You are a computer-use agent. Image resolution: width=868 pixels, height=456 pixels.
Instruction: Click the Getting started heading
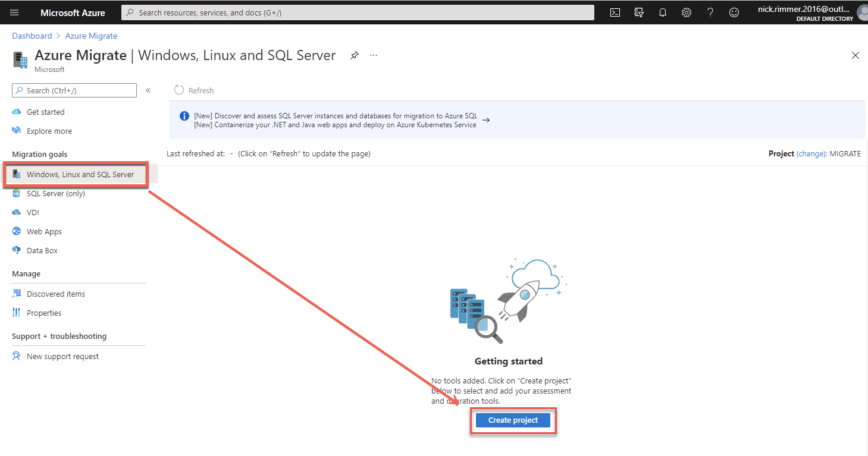pos(509,361)
